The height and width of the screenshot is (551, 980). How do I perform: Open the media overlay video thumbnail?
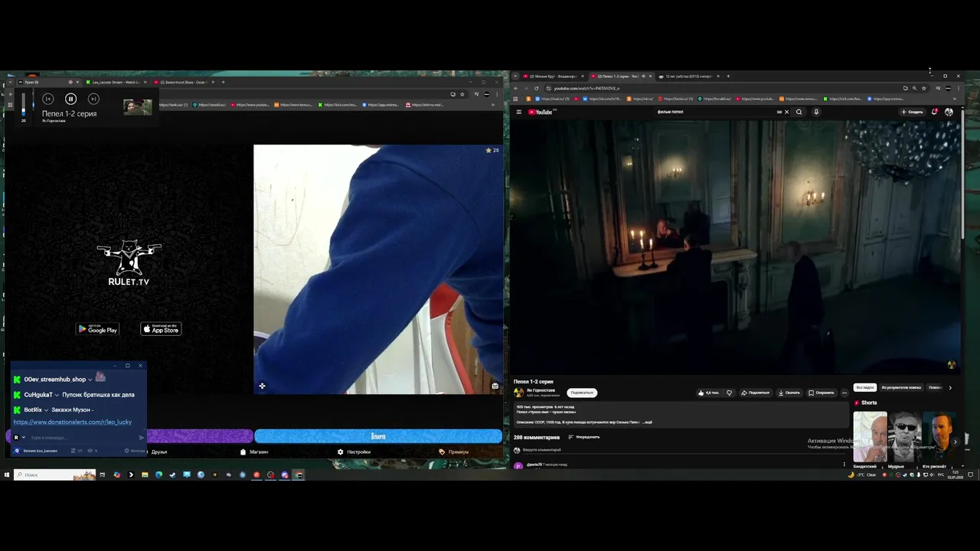click(x=138, y=107)
